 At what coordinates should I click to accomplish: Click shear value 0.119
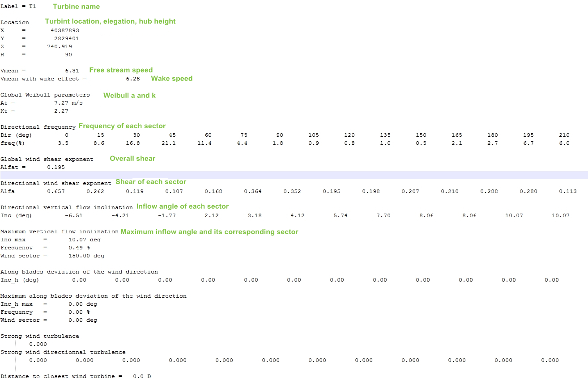pos(135,191)
